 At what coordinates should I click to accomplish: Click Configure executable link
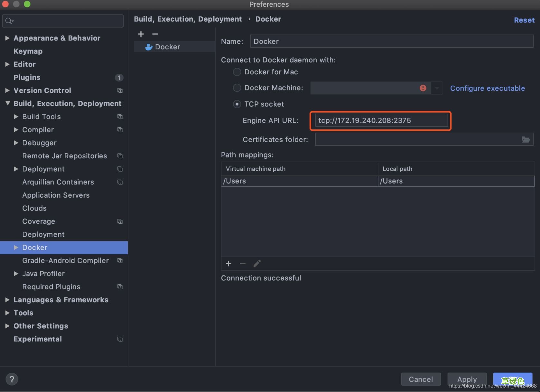[x=488, y=88]
